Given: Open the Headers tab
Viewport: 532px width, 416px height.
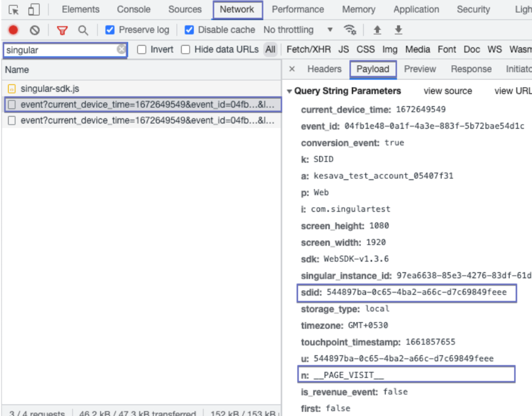Looking at the screenshot, I should pos(324,69).
